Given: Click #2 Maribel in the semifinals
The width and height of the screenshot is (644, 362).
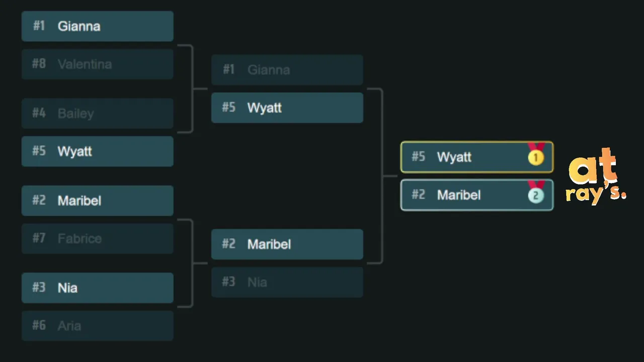Looking at the screenshot, I should [287, 244].
